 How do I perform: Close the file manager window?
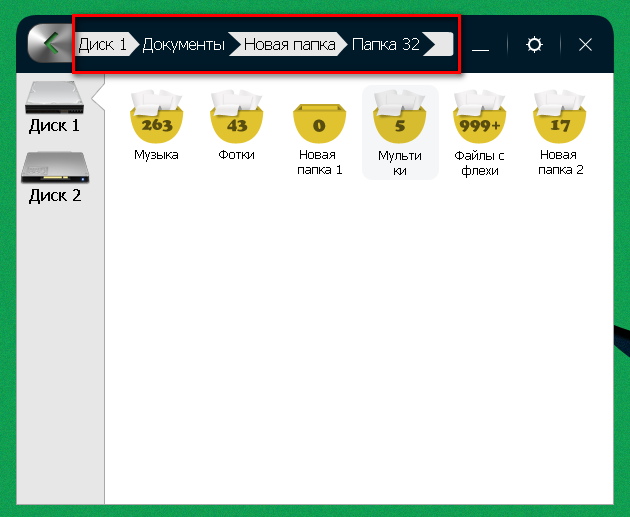click(586, 45)
